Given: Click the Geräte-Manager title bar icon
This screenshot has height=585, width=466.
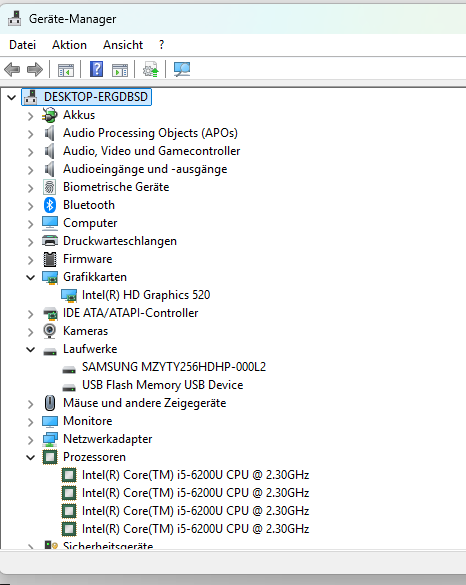Looking at the screenshot, I should point(15,19).
